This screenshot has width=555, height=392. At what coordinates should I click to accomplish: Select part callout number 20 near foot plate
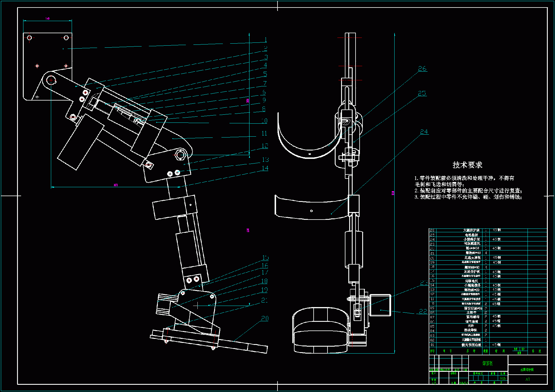pyautogui.click(x=265, y=318)
